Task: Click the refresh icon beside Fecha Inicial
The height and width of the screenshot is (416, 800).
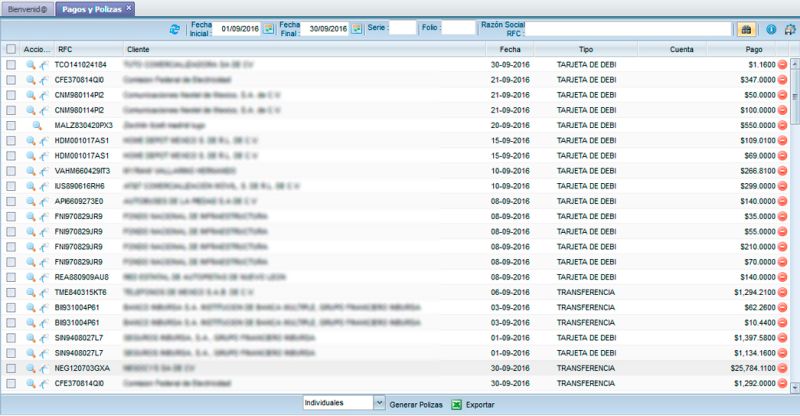Action: [177, 29]
